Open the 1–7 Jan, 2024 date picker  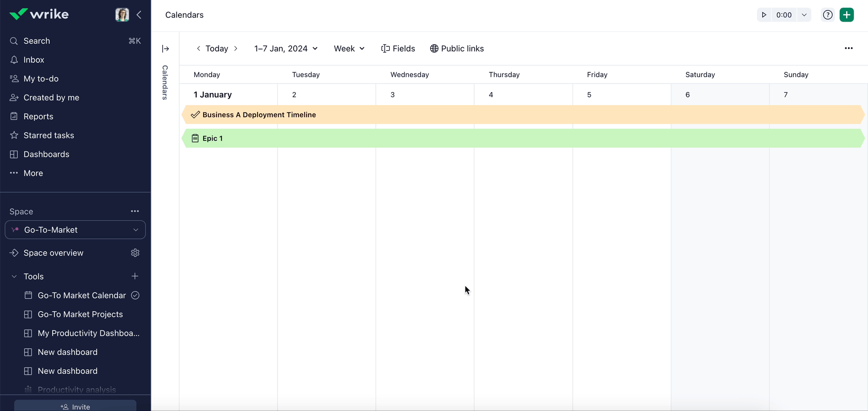pyautogui.click(x=286, y=49)
